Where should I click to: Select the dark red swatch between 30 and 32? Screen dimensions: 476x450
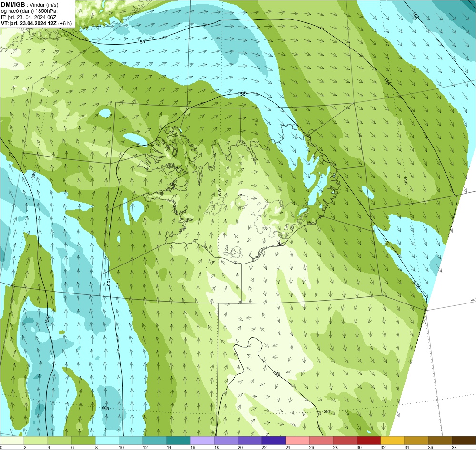[368, 440]
